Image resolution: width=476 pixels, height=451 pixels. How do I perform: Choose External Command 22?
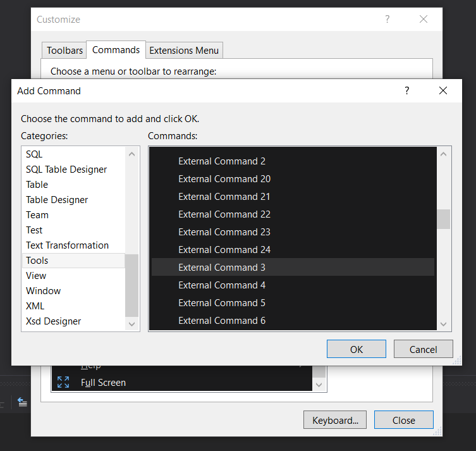pos(293,214)
